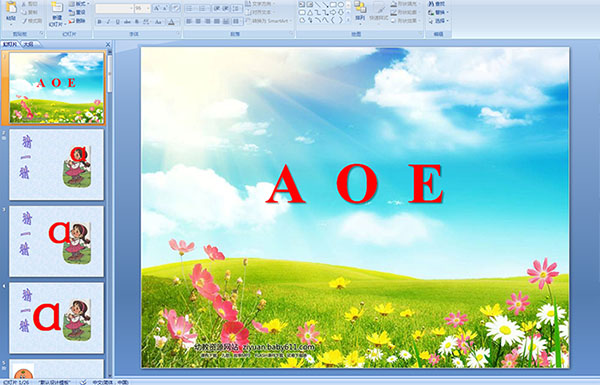The image size is (600, 385).
Task: Open the font name combo box
Action: click(114, 8)
